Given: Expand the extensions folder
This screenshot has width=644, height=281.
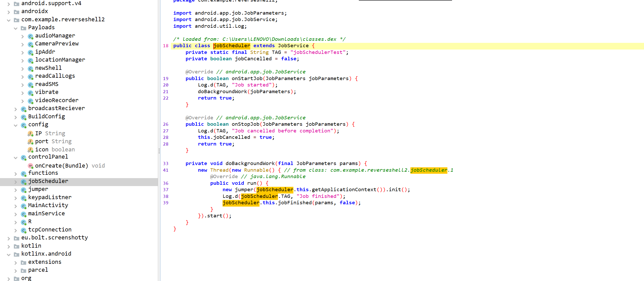Looking at the screenshot, I should point(16,263).
